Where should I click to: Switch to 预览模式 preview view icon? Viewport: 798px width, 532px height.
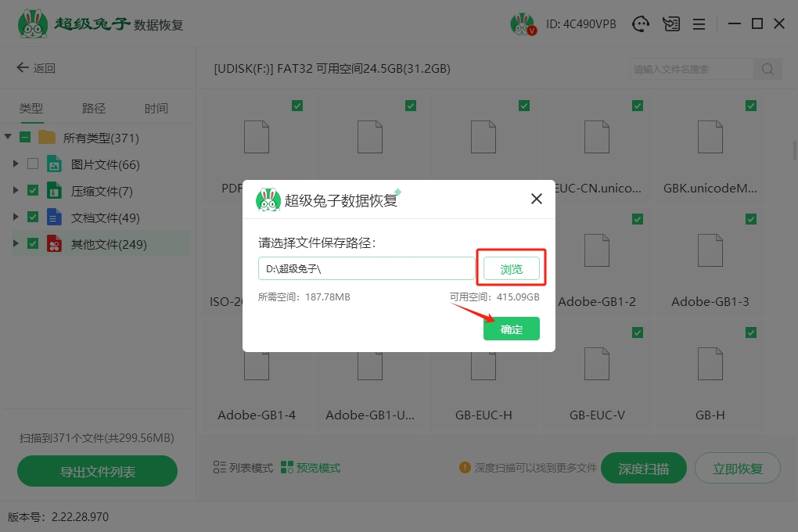point(287,468)
